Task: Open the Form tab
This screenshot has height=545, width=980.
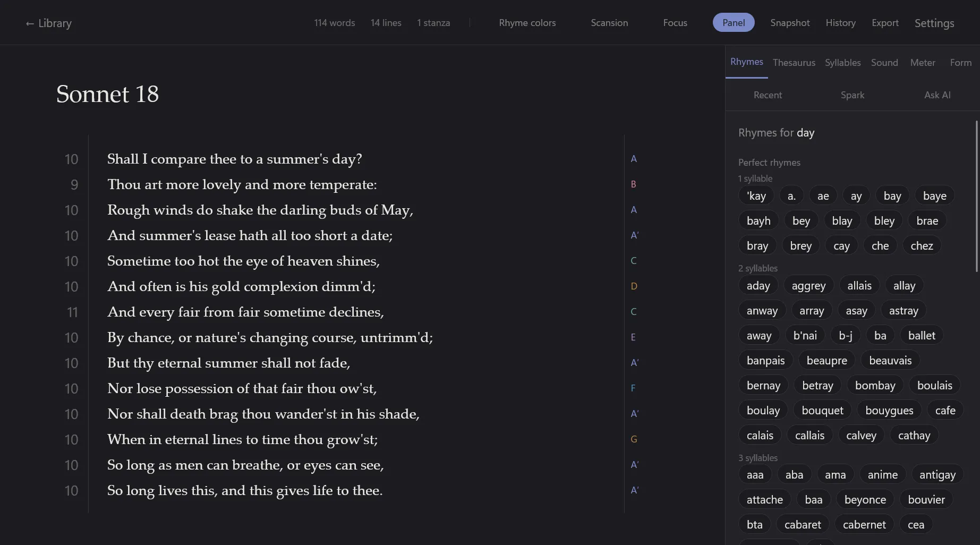Action: coord(960,63)
